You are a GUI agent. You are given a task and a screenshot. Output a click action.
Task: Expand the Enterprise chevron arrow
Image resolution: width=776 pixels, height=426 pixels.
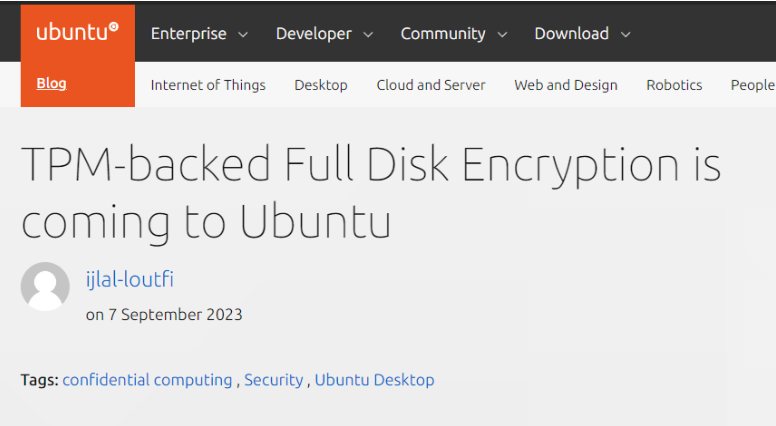pos(243,35)
